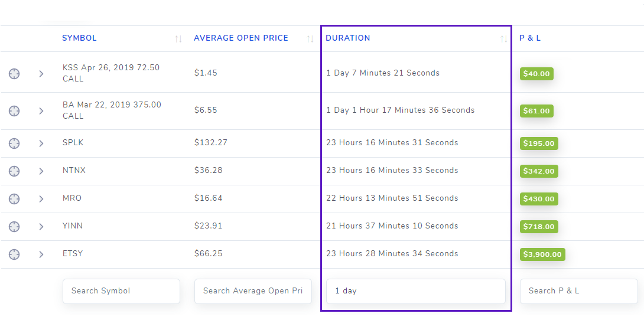644x320 pixels.
Task: Click the Duration column header label
Action: (348, 38)
